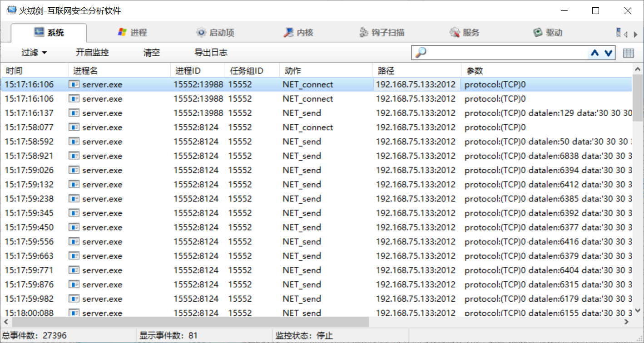Select the 钩子扫描 tab
The height and width of the screenshot is (343, 644).
(x=381, y=33)
